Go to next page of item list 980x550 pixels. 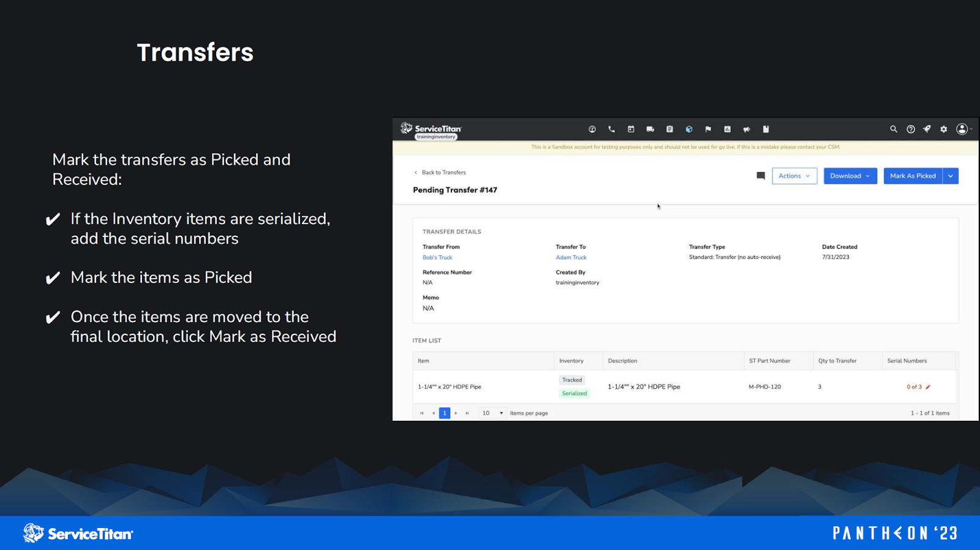[x=456, y=413]
